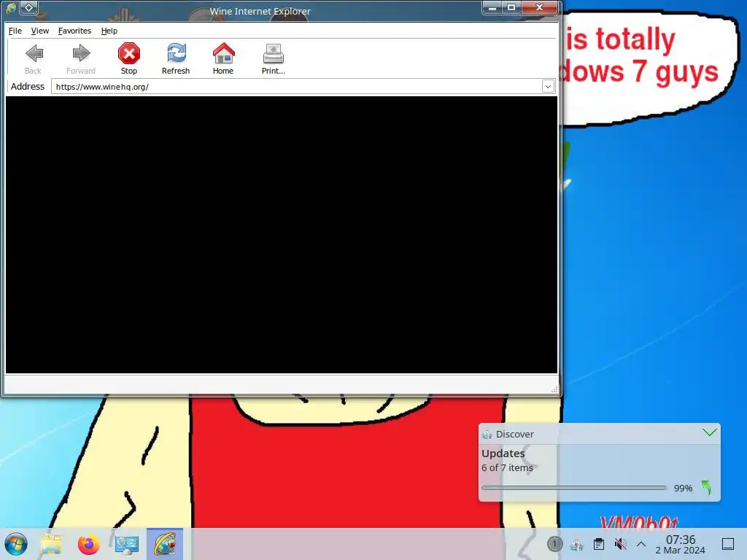Go to the Home page

pyautogui.click(x=223, y=58)
